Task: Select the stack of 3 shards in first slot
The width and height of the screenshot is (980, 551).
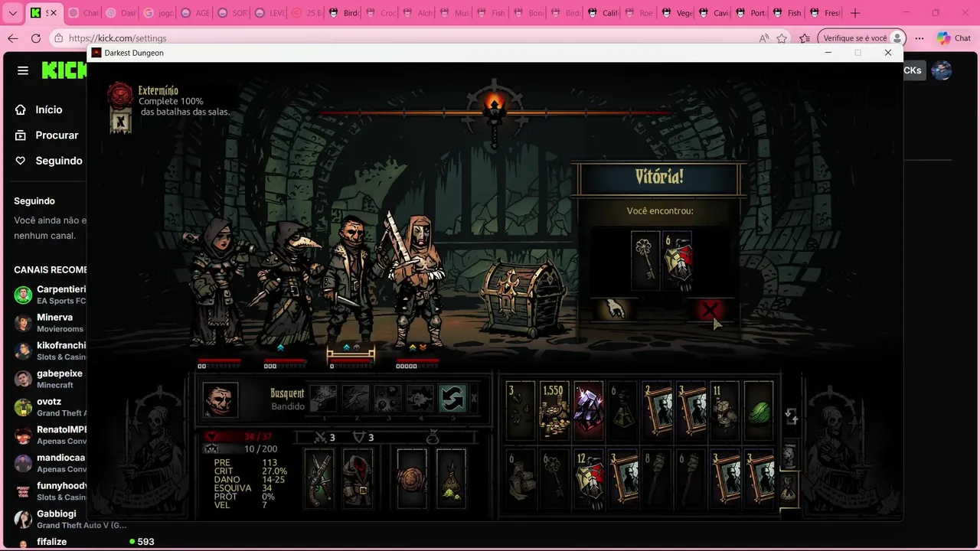Action: click(x=521, y=411)
